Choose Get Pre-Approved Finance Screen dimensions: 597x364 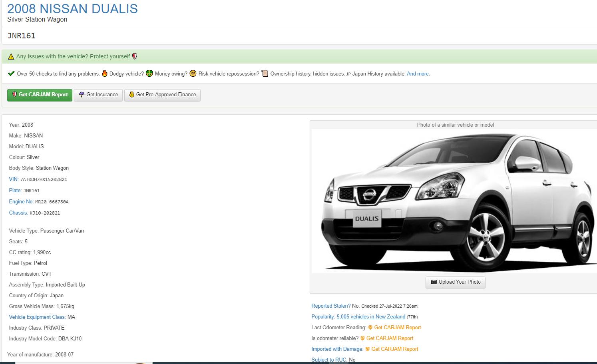[x=162, y=95]
